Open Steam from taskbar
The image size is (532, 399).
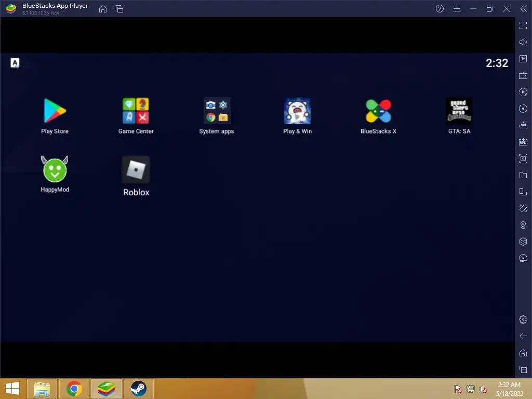138,389
